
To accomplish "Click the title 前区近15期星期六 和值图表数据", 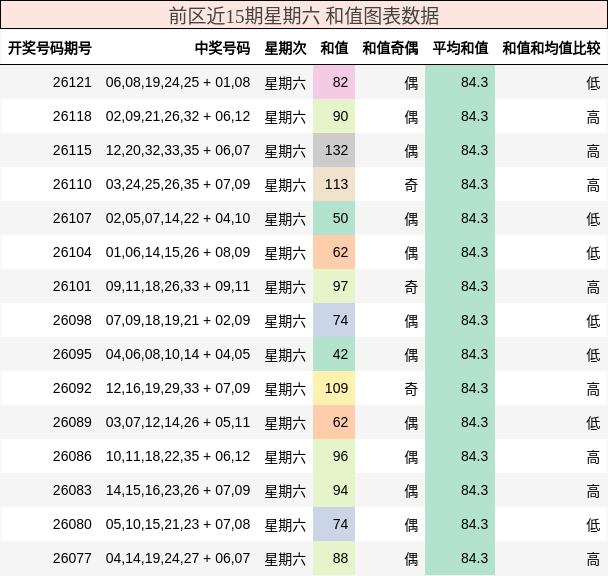I will (x=304, y=16).
